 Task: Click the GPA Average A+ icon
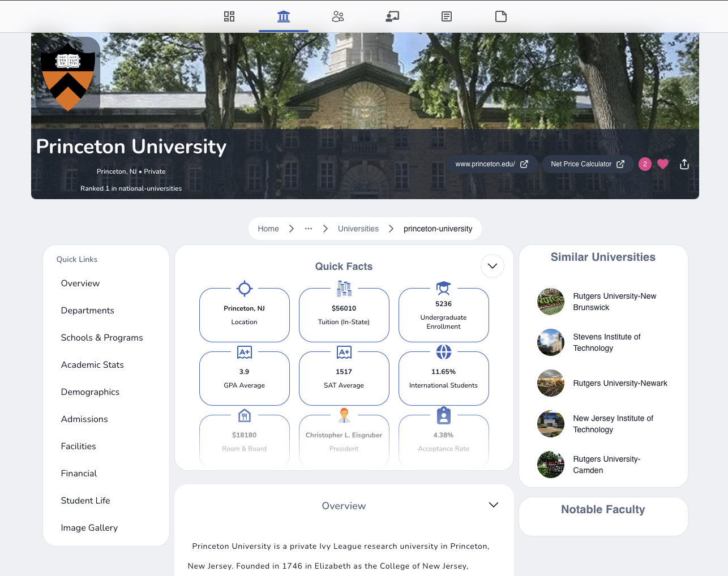245,352
